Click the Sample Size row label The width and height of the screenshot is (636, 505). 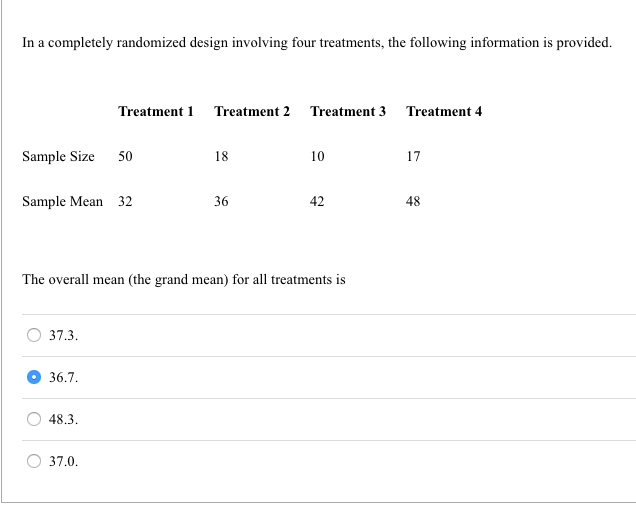pos(58,156)
